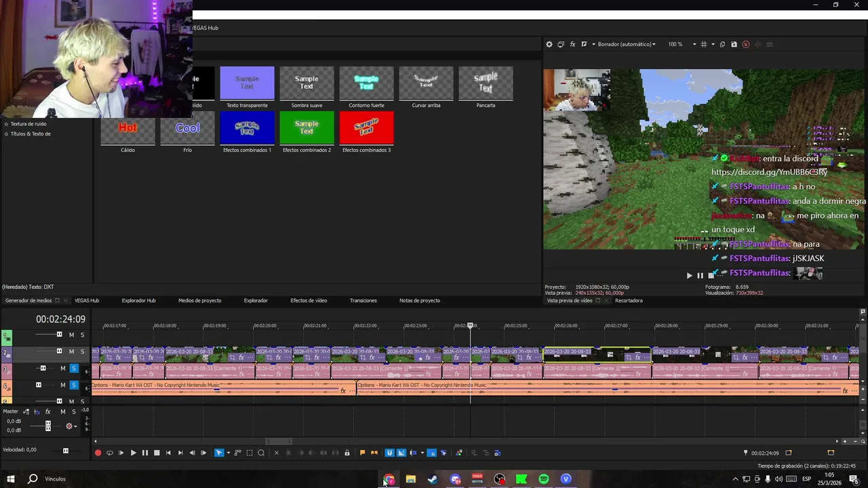
Task: Disable solo on music track 4
Action: click(x=74, y=386)
